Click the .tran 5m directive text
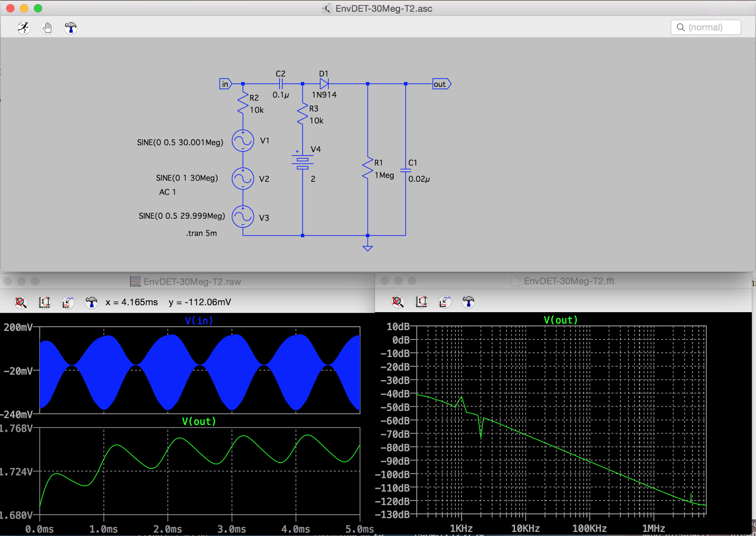This screenshot has width=756, height=536. (201, 233)
